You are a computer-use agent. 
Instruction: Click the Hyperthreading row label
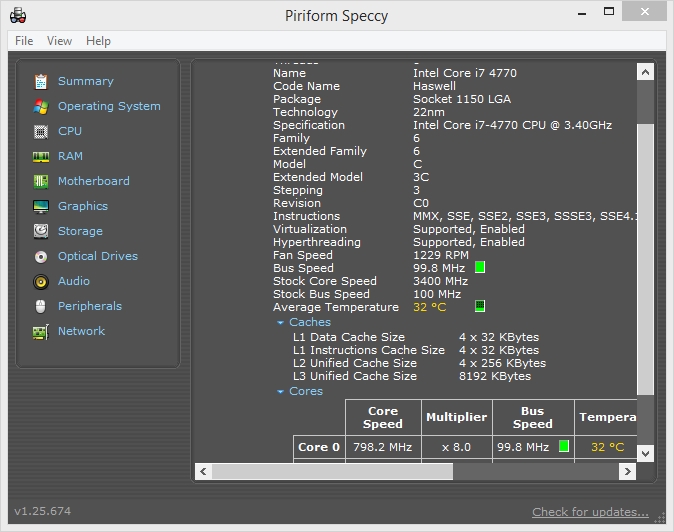point(317,242)
